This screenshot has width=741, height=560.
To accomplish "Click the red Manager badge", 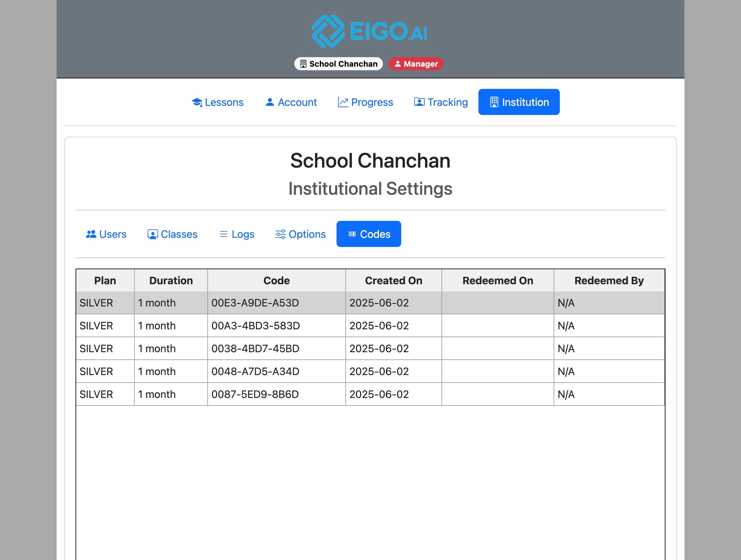I will click(416, 64).
